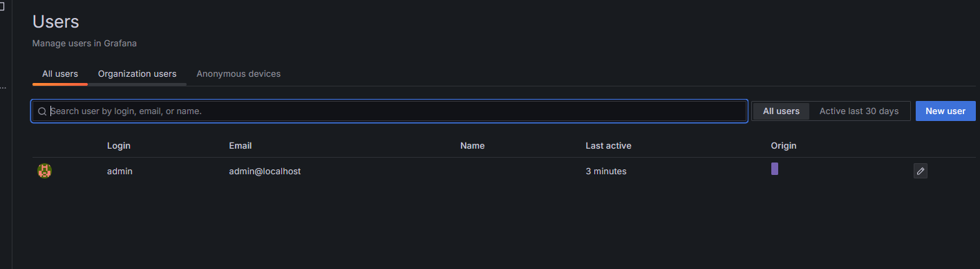The image size is (980, 269).
Task: Click the Origin column header
Action: point(784,146)
